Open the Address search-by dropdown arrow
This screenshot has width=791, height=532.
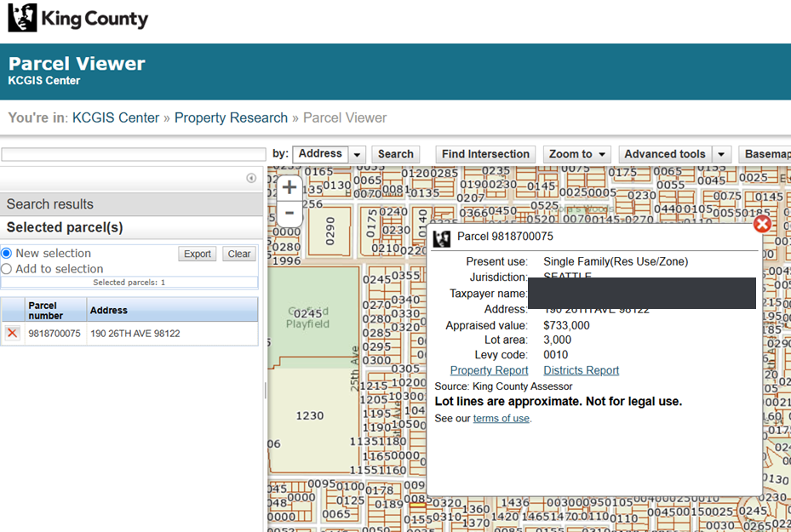(357, 154)
